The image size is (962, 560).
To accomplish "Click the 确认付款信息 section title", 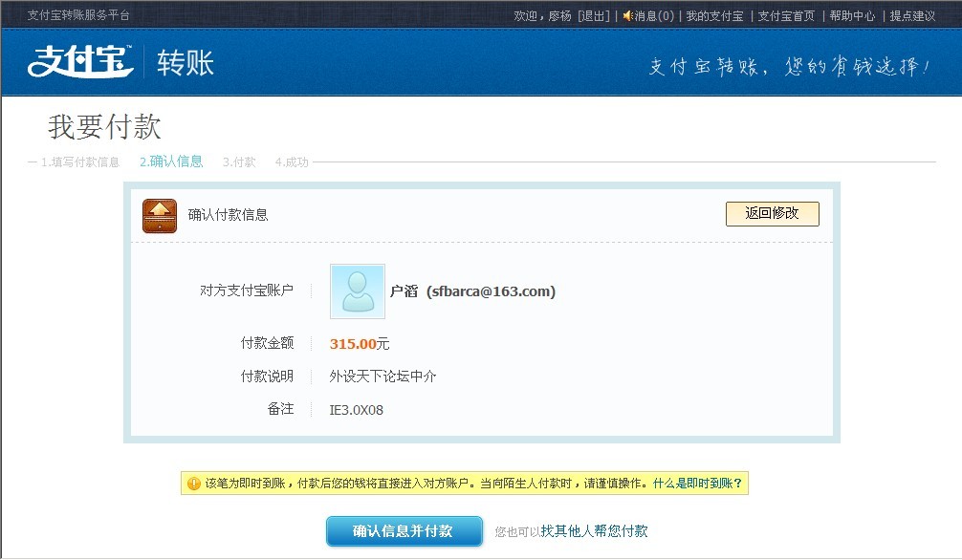I will tap(229, 215).
